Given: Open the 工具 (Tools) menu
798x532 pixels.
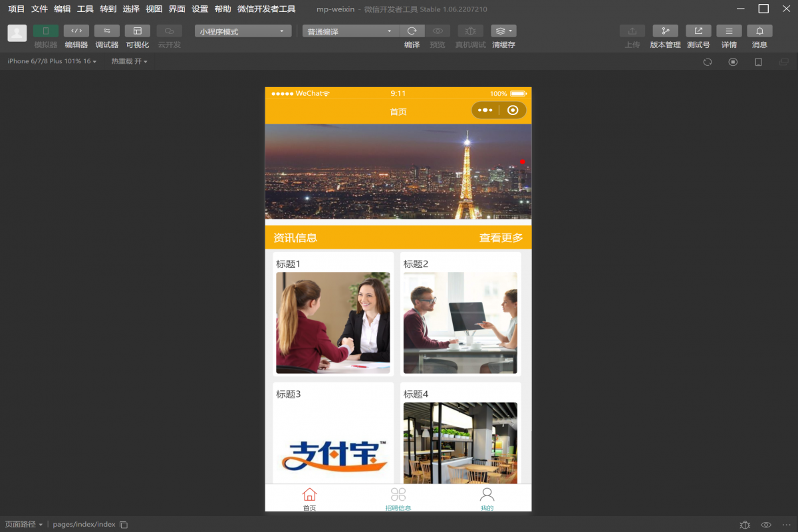Looking at the screenshot, I should click(x=85, y=9).
